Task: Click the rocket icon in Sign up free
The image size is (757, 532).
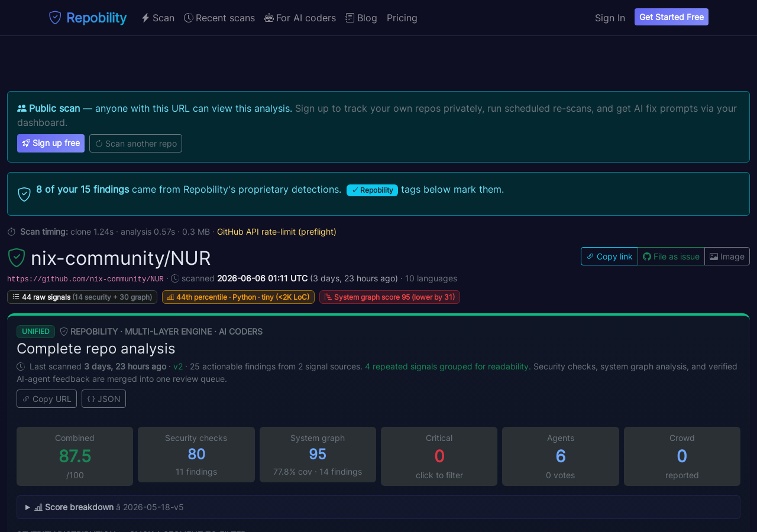Action: point(26,143)
